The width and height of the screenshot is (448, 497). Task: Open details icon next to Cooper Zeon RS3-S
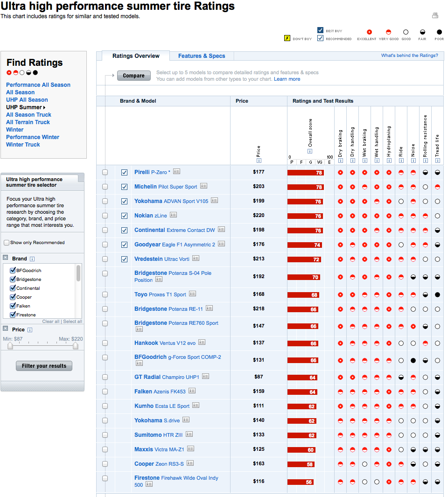[x=190, y=463]
